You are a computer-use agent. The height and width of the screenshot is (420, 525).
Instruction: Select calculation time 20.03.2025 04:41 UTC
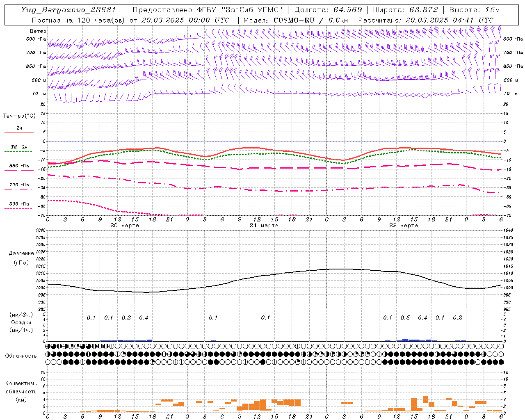point(450,20)
